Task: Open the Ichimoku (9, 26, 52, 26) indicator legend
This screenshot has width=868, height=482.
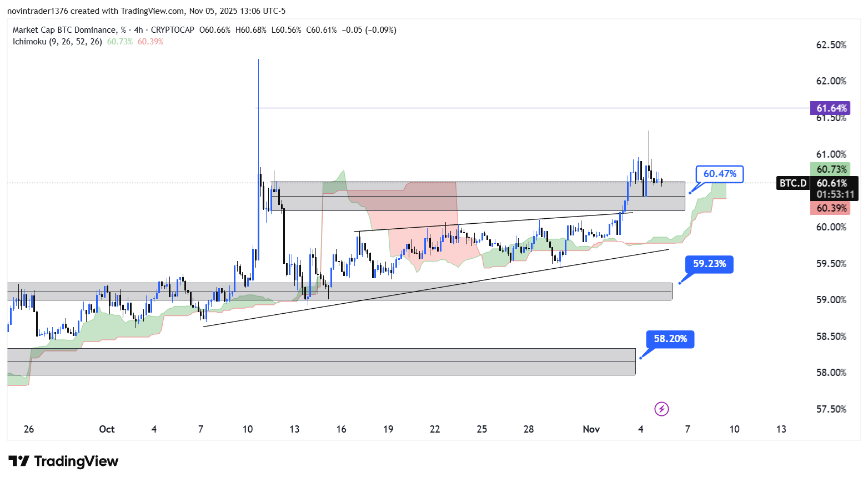Action: pos(57,42)
